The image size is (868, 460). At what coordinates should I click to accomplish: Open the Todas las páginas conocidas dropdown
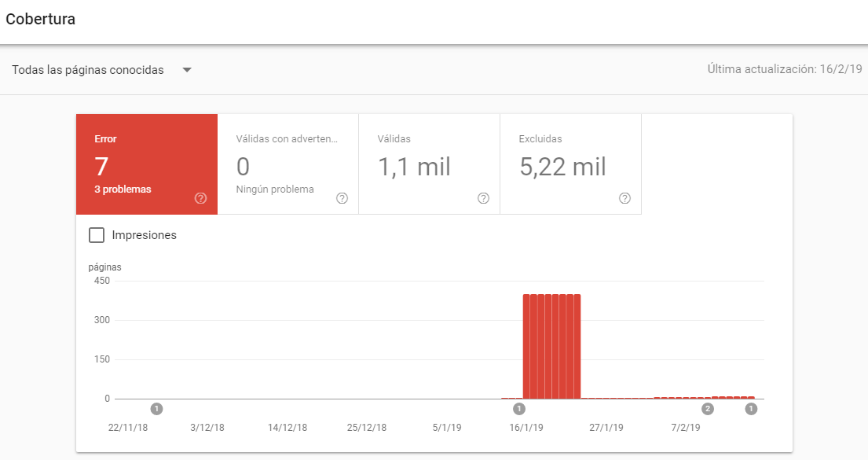tap(88, 70)
